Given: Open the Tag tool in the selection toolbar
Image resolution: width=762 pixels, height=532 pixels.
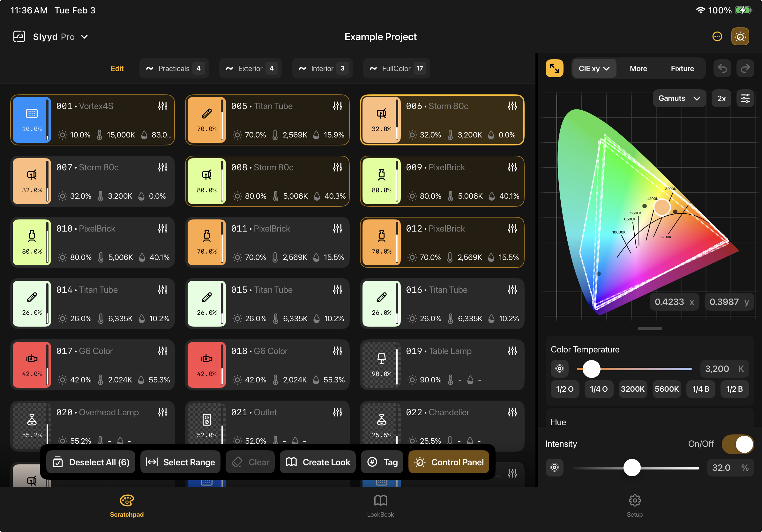Looking at the screenshot, I should [382, 462].
